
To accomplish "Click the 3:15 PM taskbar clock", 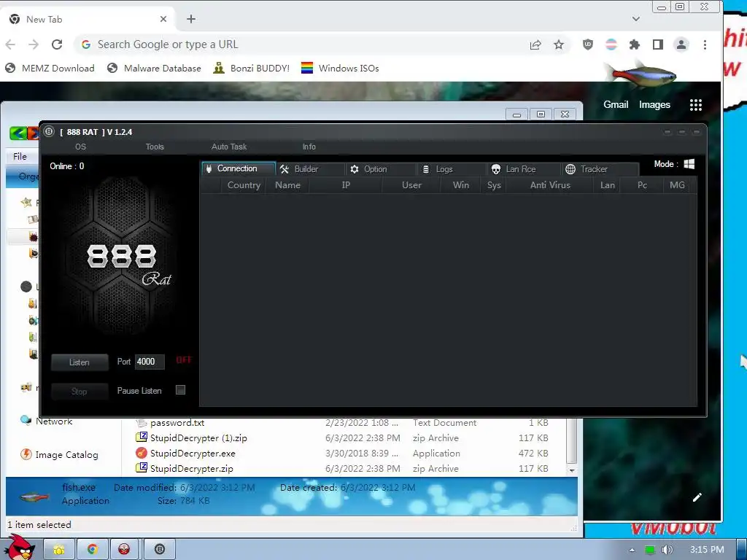I will [707, 550].
